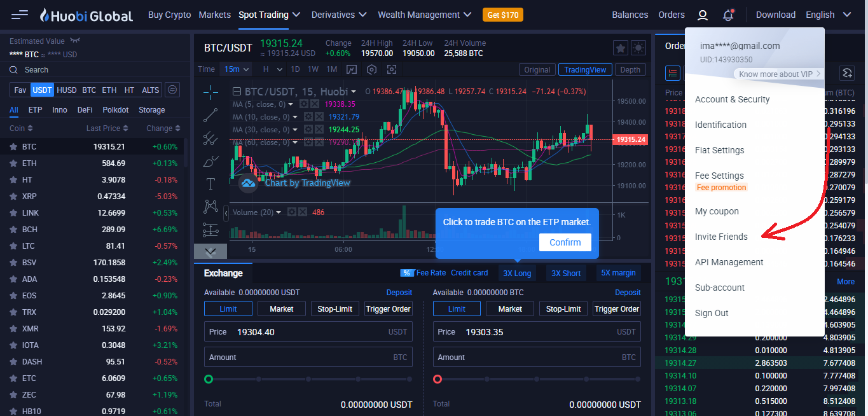Screen dimensions: 868x416
Task: Select the HUSD quote market
Action: 67,90
